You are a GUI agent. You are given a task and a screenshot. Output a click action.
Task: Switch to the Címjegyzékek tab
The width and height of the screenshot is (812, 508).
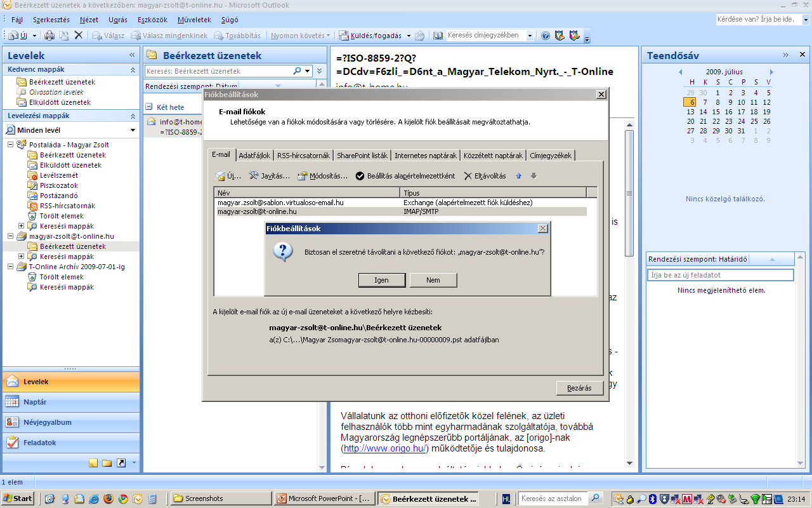(551, 156)
